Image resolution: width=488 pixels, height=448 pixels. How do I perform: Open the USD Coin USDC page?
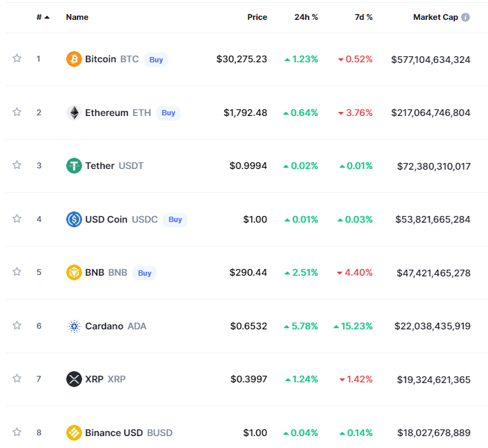click(121, 219)
